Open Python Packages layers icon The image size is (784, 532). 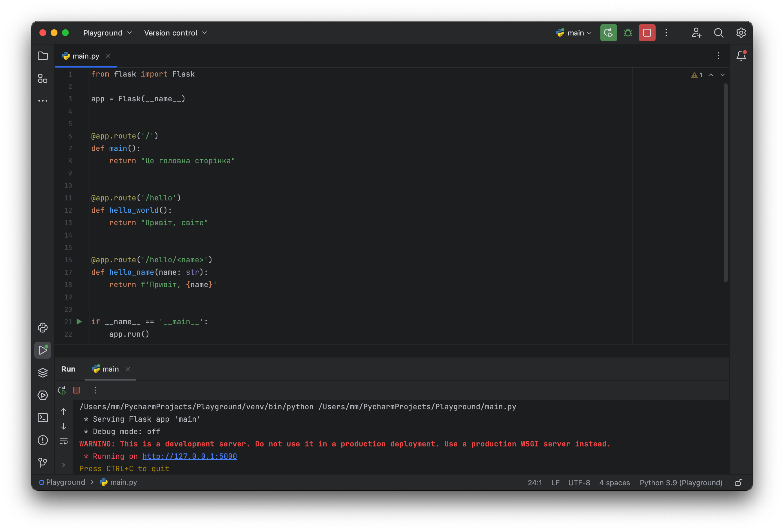[x=43, y=372]
